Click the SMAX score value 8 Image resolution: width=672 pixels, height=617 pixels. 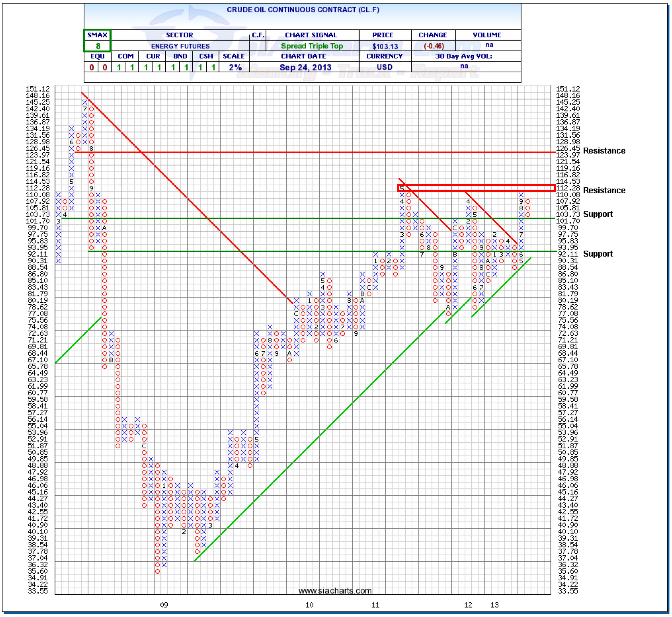point(97,46)
